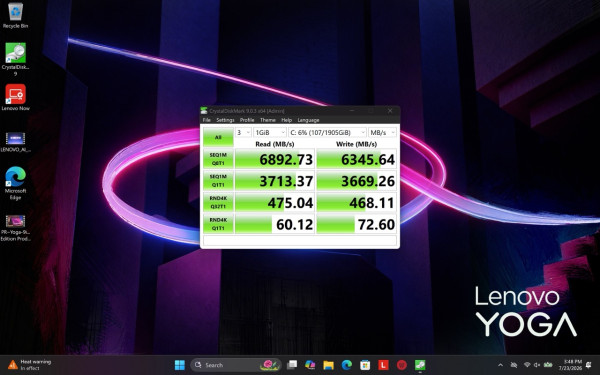Select the LENOVO_AI video file icon
The image size is (600, 375).
[15, 142]
